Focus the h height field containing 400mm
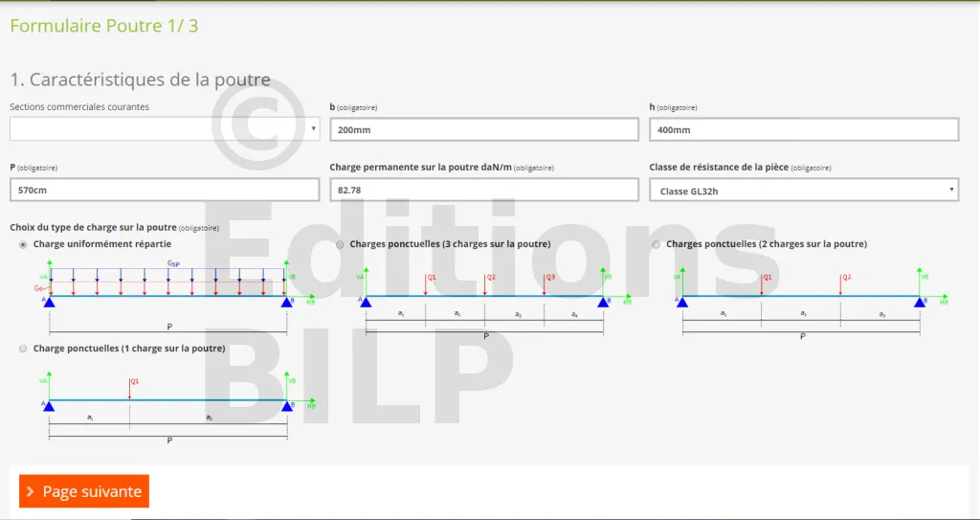980x520 pixels. [804, 129]
